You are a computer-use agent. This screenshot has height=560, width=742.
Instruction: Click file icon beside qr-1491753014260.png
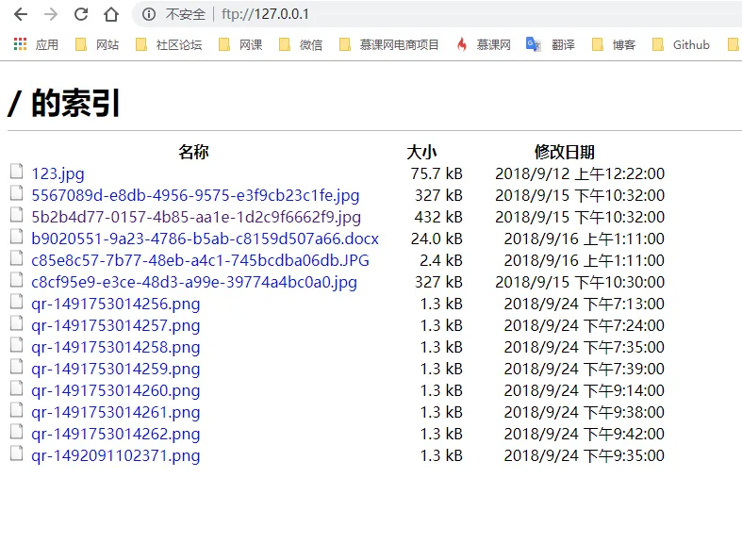tap(17, 388)
